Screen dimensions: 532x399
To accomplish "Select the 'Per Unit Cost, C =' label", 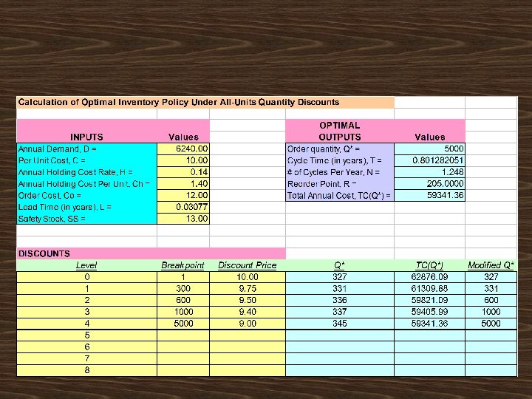I will point(87,160).
